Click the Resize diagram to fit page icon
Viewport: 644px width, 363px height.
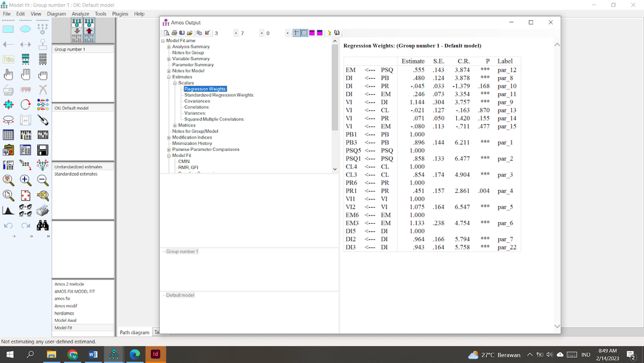click(x=26, y=195)
